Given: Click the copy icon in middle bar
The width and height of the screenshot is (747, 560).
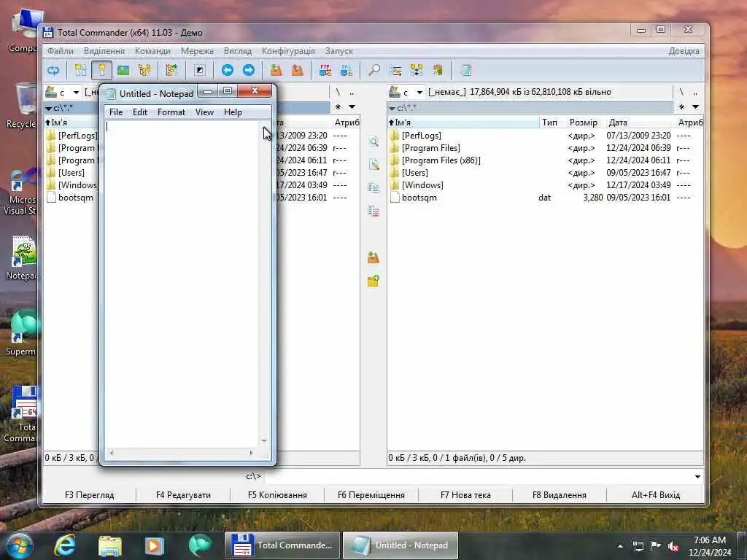Looking at the screenshot, I should tap(374, 187).
